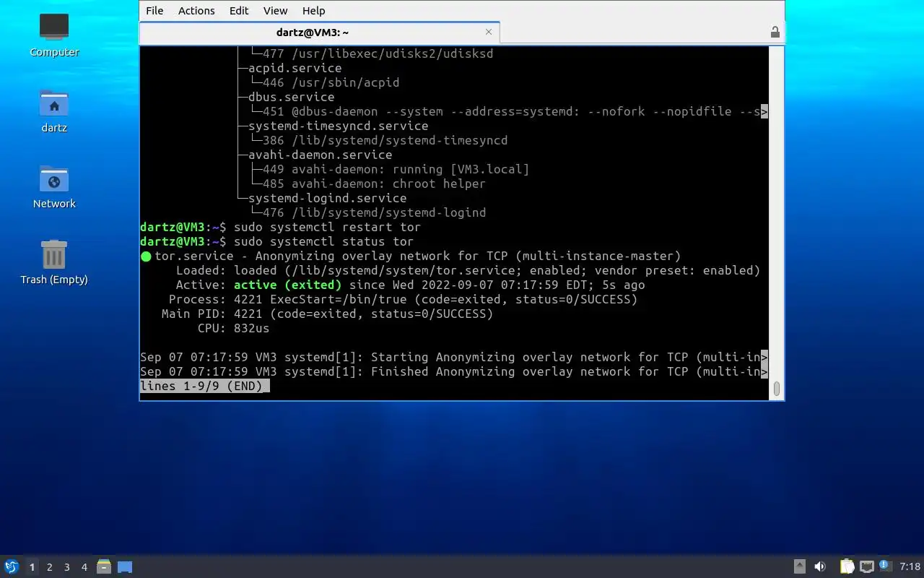Image resolution: width=924 pixels, height=578 pixels.
Task: Launch the file manager from the taskbar
Action: 104,566
